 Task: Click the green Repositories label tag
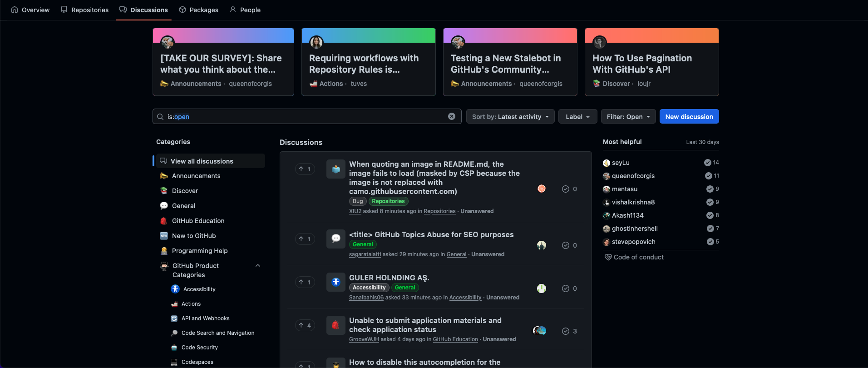(x=388, y=201)
